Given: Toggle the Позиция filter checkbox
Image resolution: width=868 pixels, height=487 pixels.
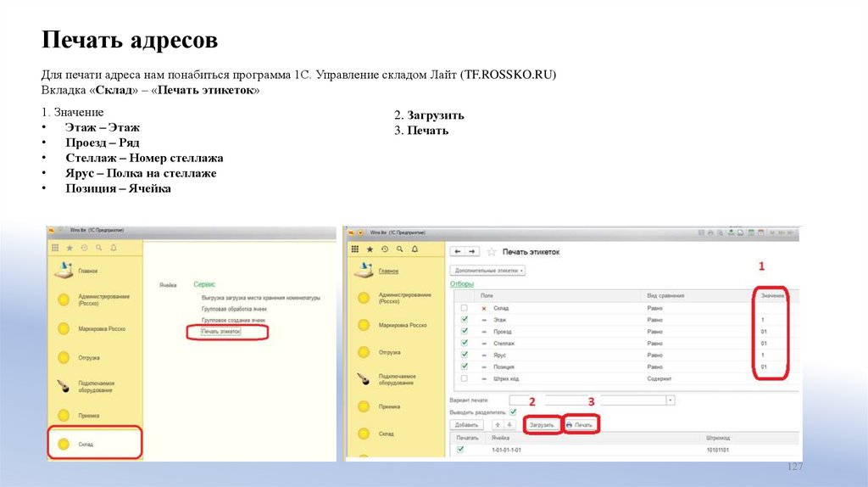Looking at the screenshot, I should pyautogui.click(x=464, y=367).
